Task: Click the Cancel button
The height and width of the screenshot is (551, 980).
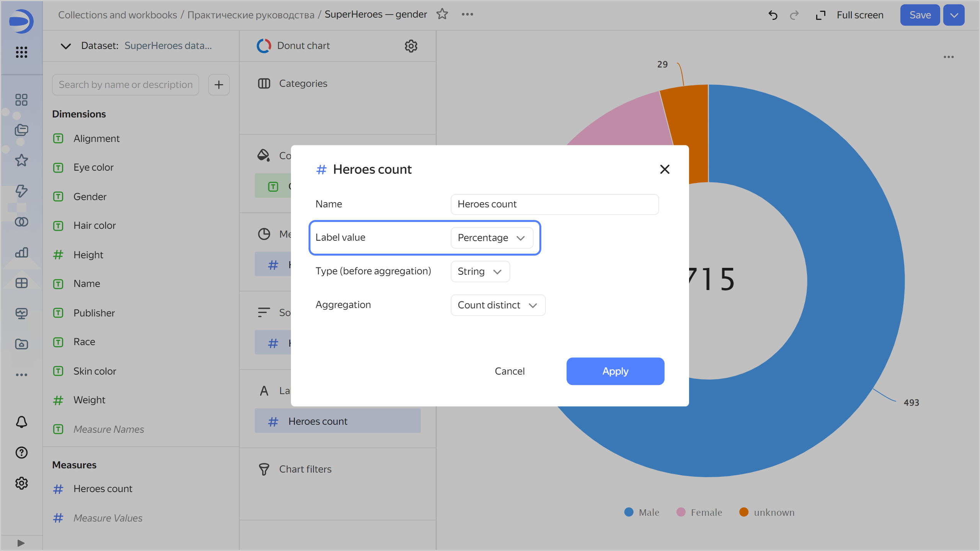Action: [510, 371]
